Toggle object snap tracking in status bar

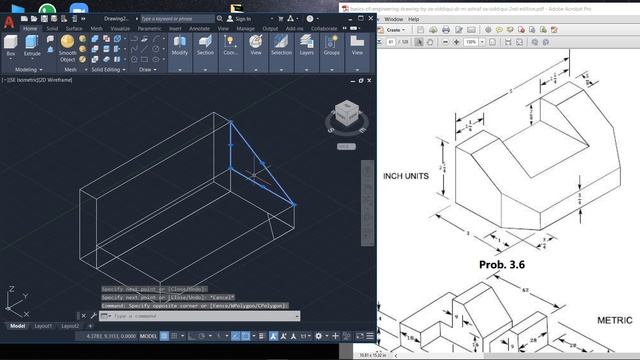pos(236,336)
